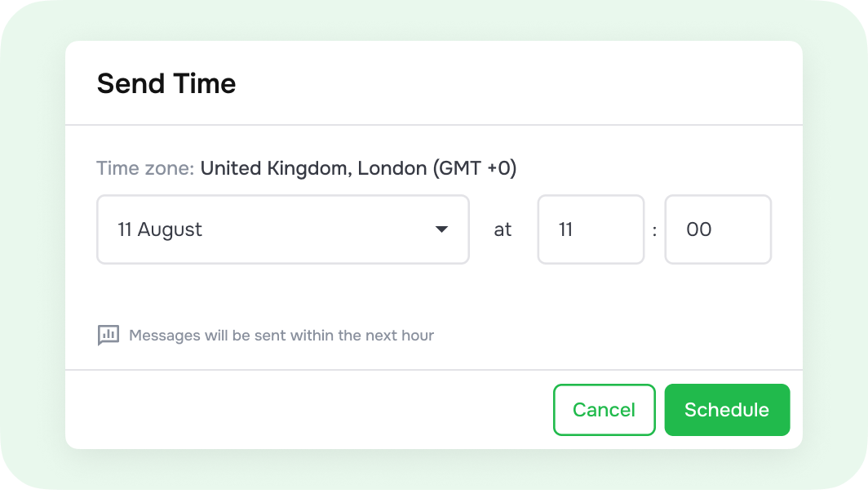
Task: Click the "at" label between date and time
Action: coord(503,230)
